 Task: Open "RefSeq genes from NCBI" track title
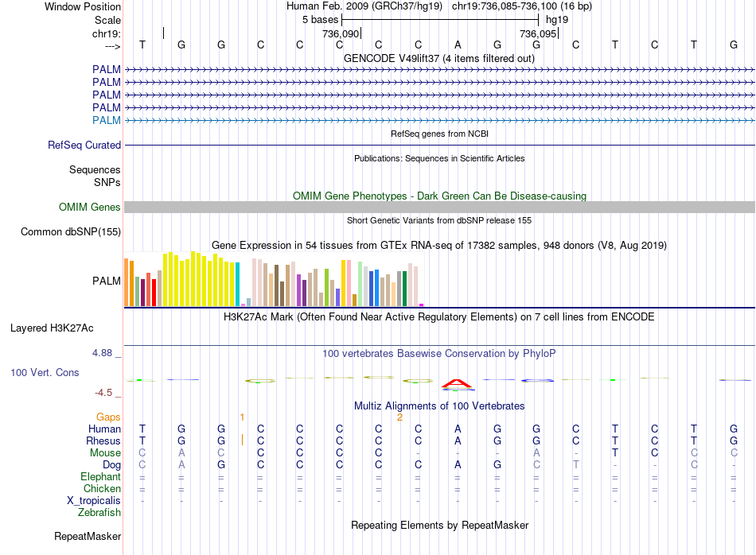439,134
